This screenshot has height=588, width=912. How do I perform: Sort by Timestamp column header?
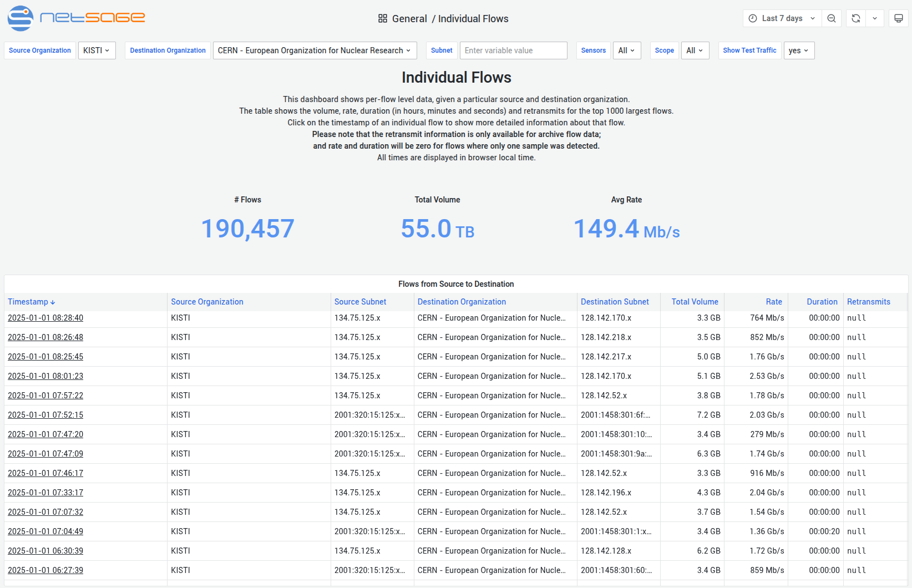click(x=32, y=302)
